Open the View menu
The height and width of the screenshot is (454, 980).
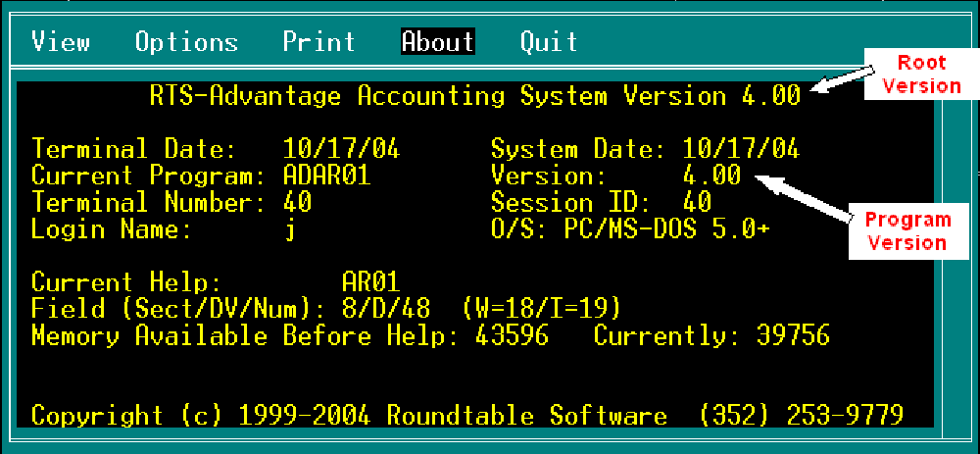coord(61,42)
